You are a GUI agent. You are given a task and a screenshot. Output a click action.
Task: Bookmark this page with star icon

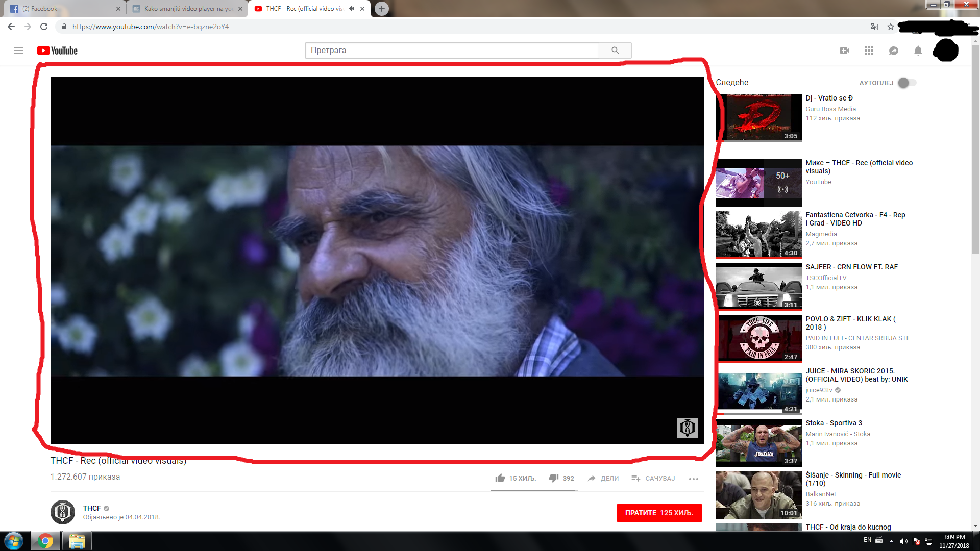(x=891, y=27)
